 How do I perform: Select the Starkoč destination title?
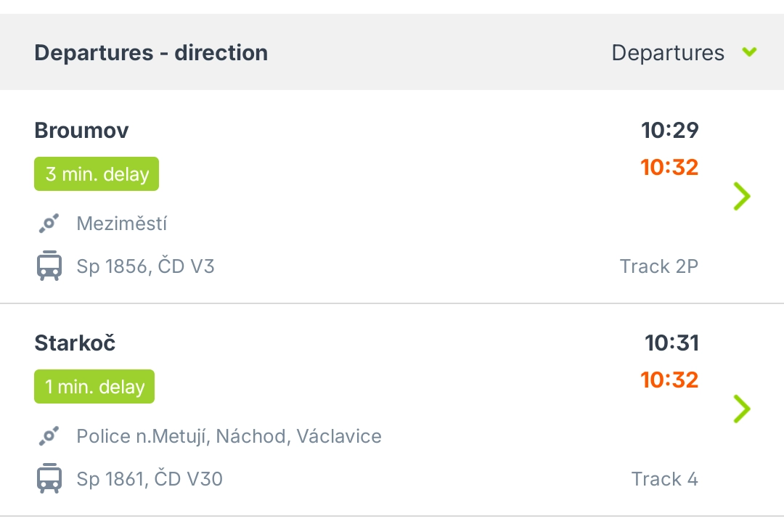[75, 343]
